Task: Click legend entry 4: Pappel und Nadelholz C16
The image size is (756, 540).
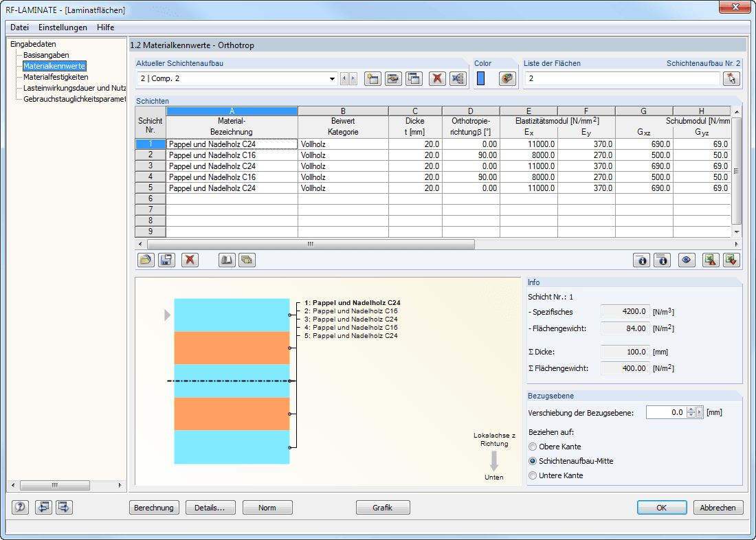Action: (x=351, y=328)
